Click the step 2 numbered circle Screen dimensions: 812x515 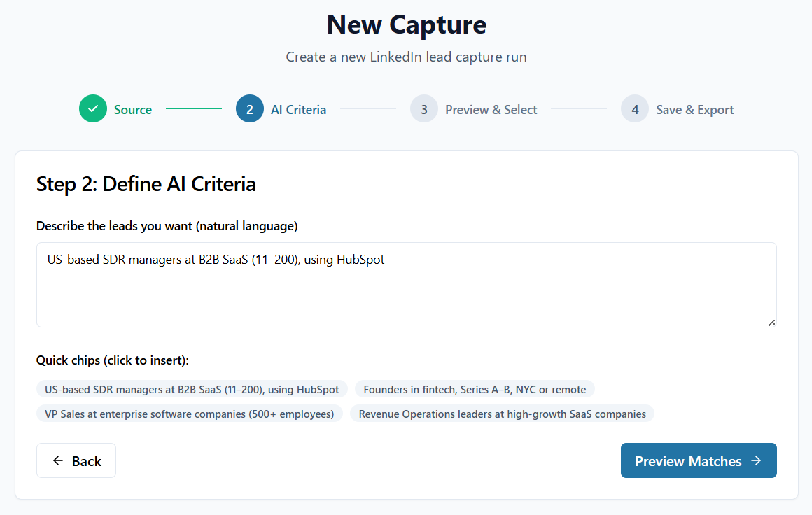point(250,109)
